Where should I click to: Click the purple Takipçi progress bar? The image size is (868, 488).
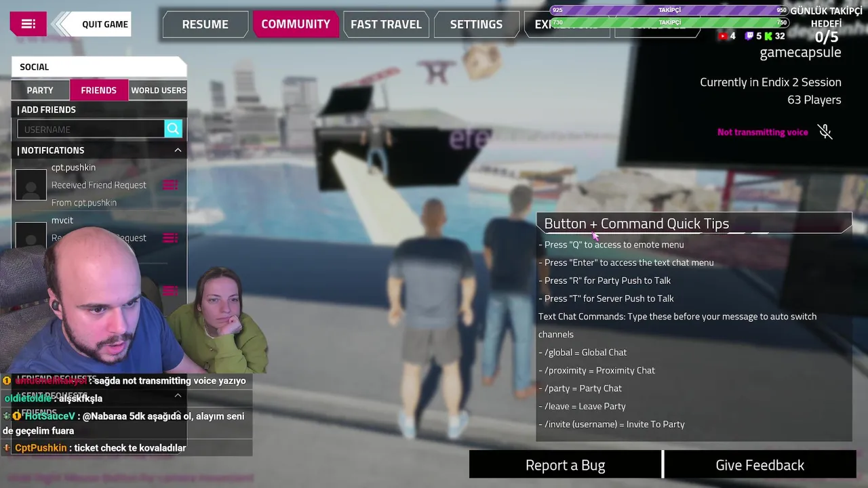coord(670,10)
